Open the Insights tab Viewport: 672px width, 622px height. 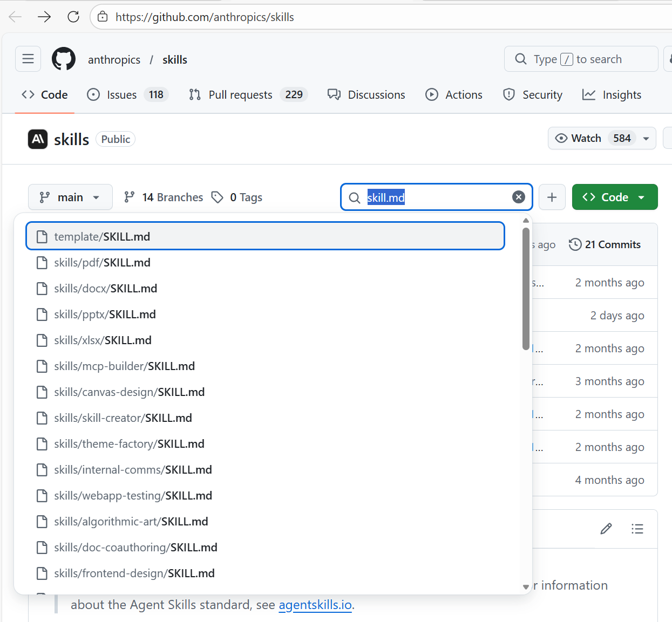(612, 95)
